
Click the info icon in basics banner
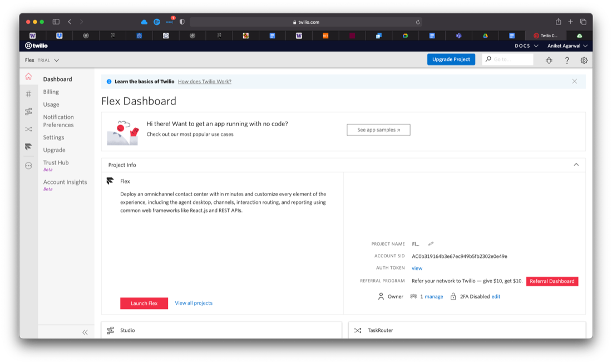click(x=109, y=82)
